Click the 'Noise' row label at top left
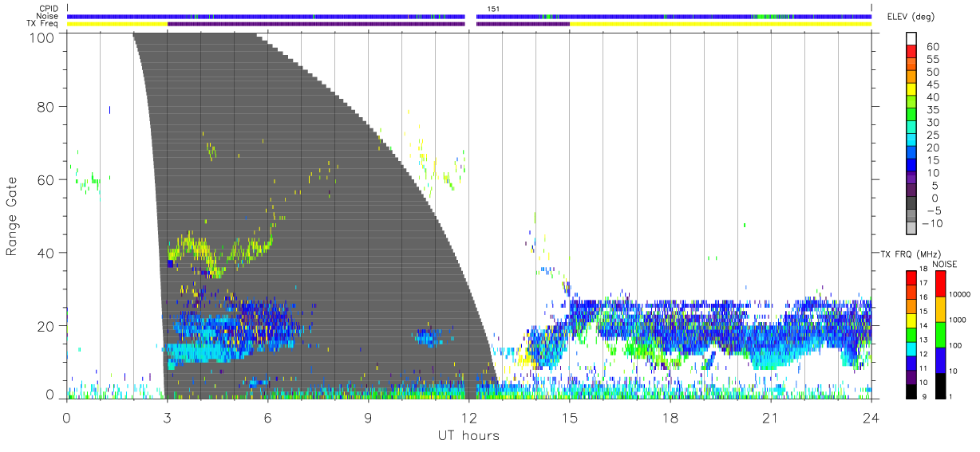This screenshot has width=980, height=452. (49, 16)
